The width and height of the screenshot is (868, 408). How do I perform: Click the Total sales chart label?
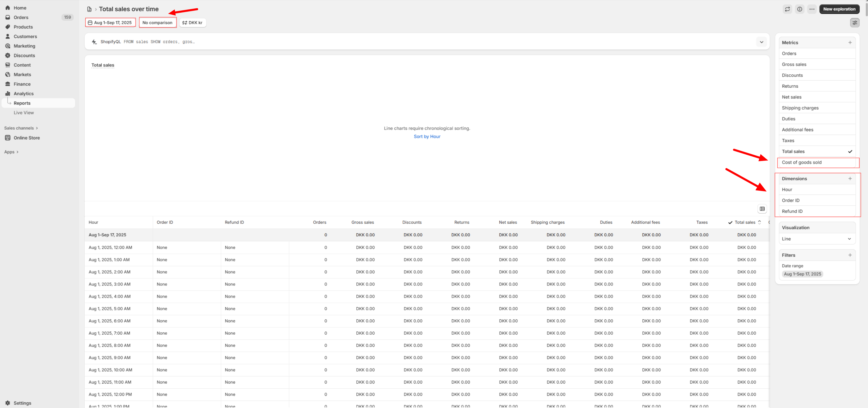coord(103,65)
